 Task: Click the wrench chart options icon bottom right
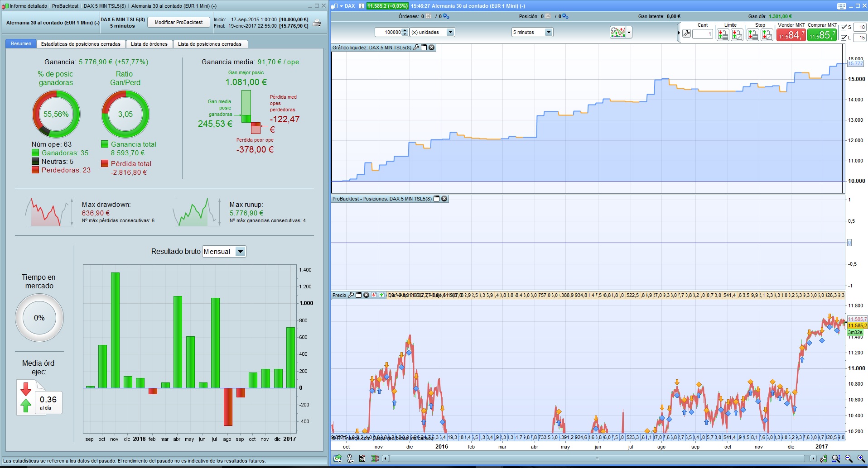(824, 458)
